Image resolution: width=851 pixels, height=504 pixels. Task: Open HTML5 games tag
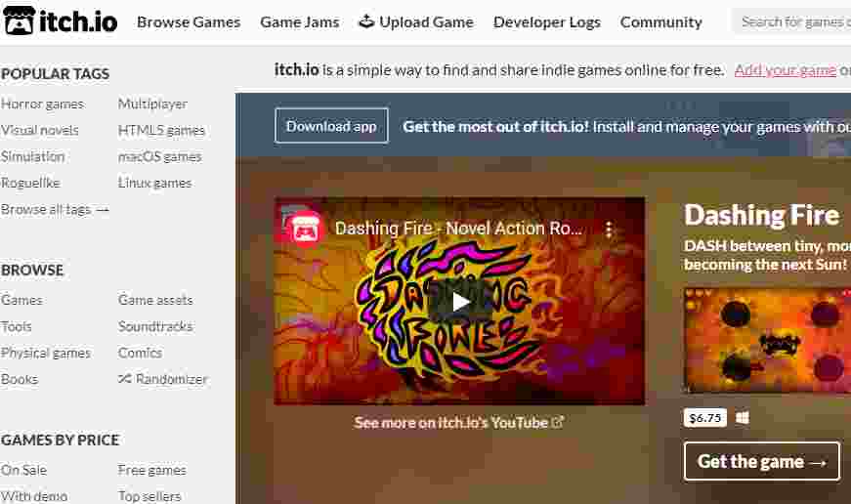tap(161, 130)
